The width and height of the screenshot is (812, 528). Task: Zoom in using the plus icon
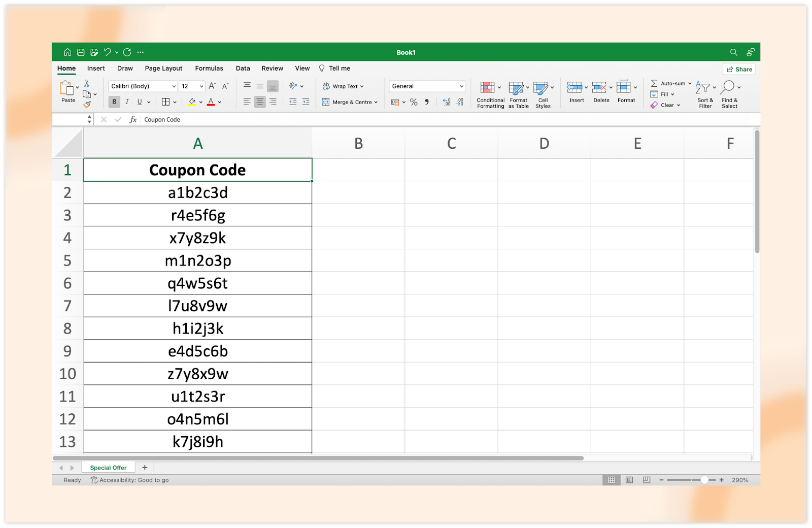tap(722, 480)
